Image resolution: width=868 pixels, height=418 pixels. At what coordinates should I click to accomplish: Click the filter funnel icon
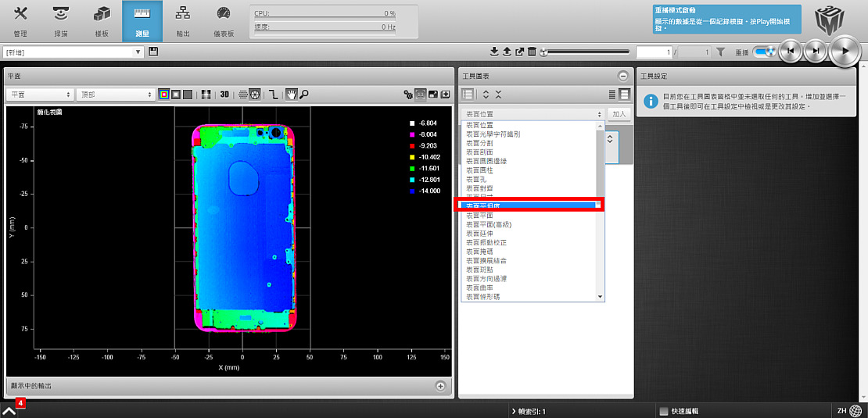pyautogui.click(x=720, y=52)
